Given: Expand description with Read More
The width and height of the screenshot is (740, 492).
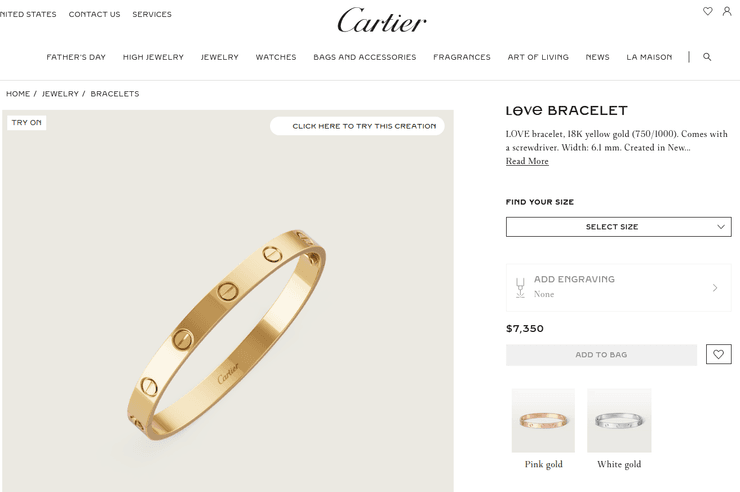Looking at the screenshot, I should (527, 161).
